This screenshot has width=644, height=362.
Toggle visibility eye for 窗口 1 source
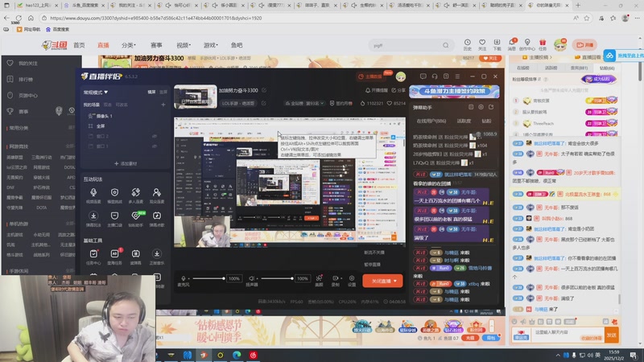[155, 146]
